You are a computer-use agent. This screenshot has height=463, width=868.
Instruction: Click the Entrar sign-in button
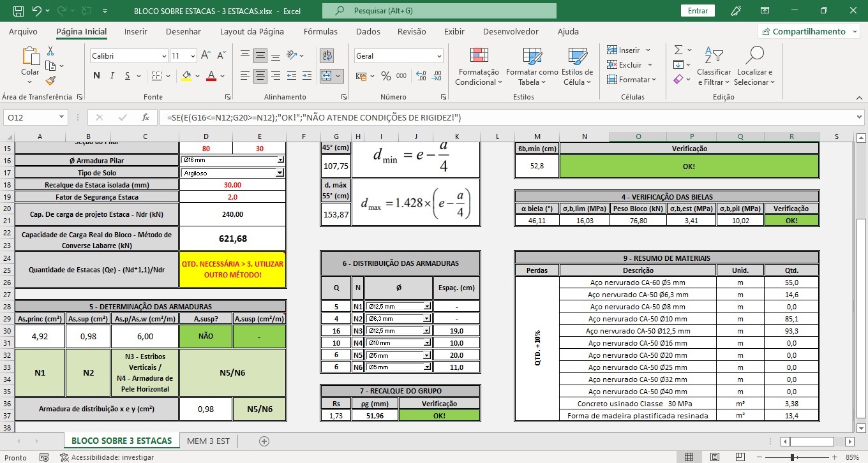pyautogui.click(x=698, y=11)
